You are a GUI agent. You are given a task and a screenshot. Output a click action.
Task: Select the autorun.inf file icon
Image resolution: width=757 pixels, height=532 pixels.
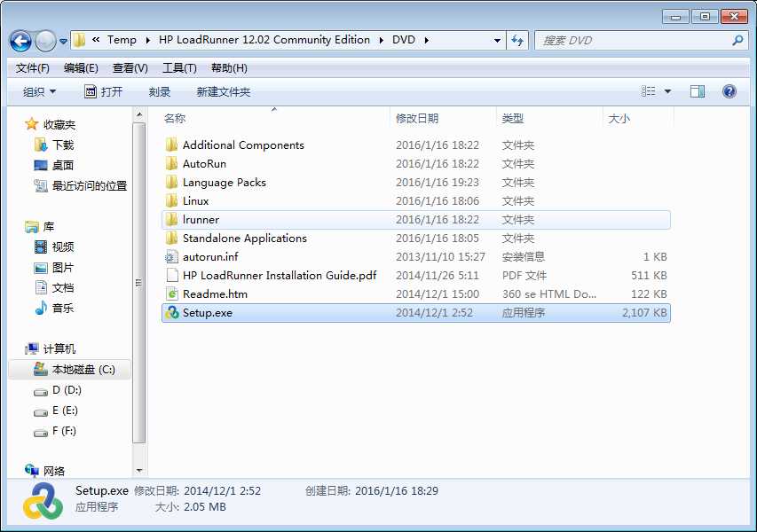(x=171, y=256)
